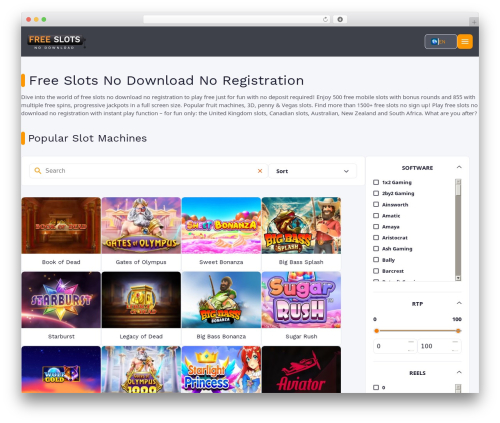Click the Starburst title link
The height and width of the screenshot is (423, 500).
[61, 336]
